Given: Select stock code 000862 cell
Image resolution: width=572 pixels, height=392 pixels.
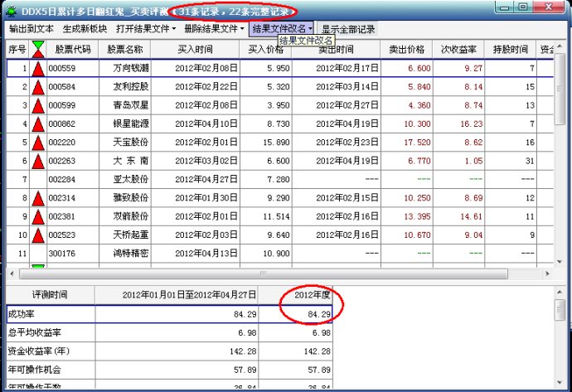Looking at the screenshot, I should [x=73, y=124].
